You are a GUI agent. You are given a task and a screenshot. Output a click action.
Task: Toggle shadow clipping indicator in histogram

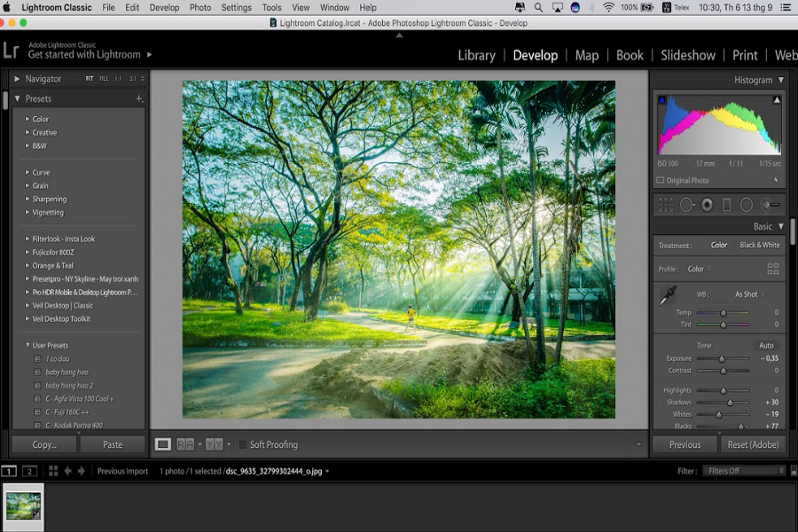tap(661, 100)
